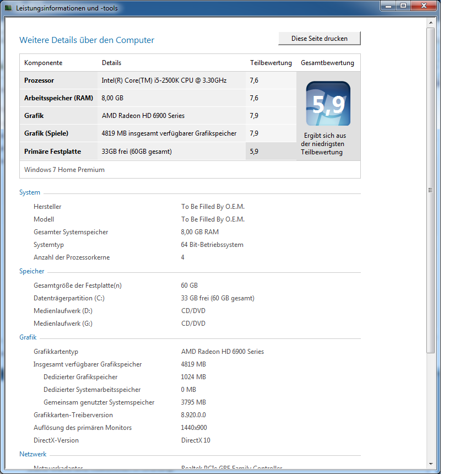Select the 'Grafik (Spiele)' row label
Image resolution: width=476 pixels, height=474 pixels.
[x=46, y=133]
